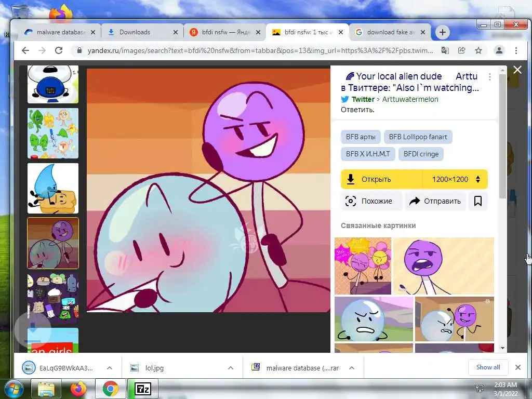Select the green leaf characters thumbnail
This screenshot has width=532, height=399.
coord(53,134)
